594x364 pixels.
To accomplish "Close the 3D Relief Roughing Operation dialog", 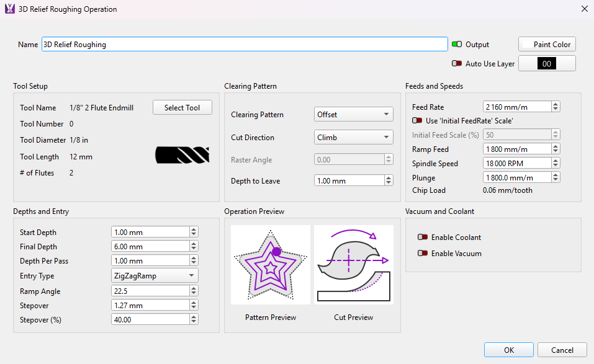I will [x=585, y=9].
